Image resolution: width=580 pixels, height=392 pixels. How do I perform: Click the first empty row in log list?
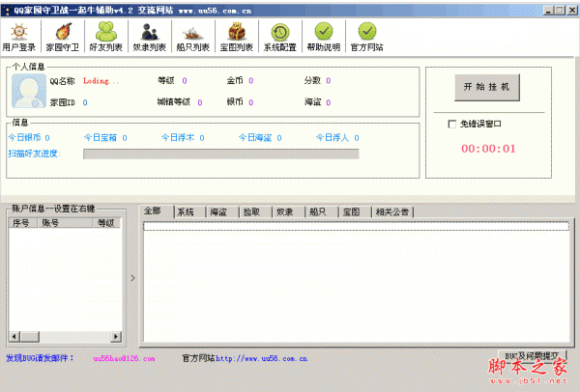(x=356, y=226)
